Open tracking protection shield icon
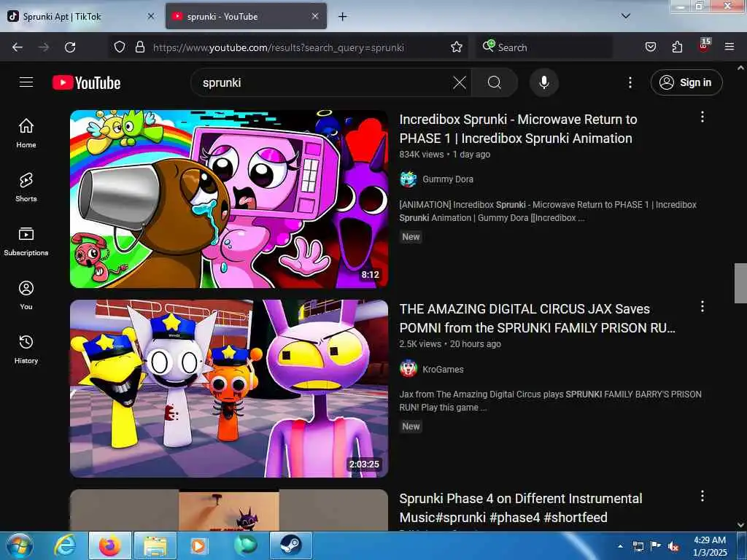The width and height of the screenshot is (747, 560). 120,47
